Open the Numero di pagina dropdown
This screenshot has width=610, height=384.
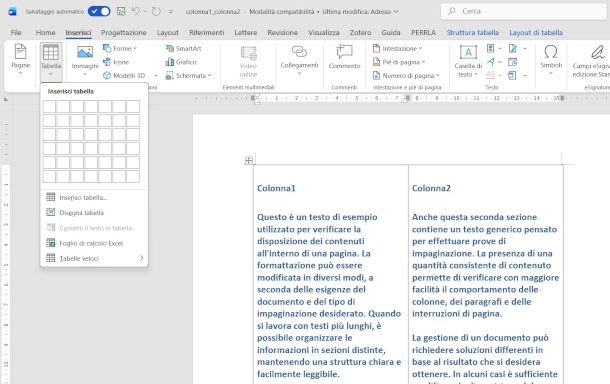(406, 75)
